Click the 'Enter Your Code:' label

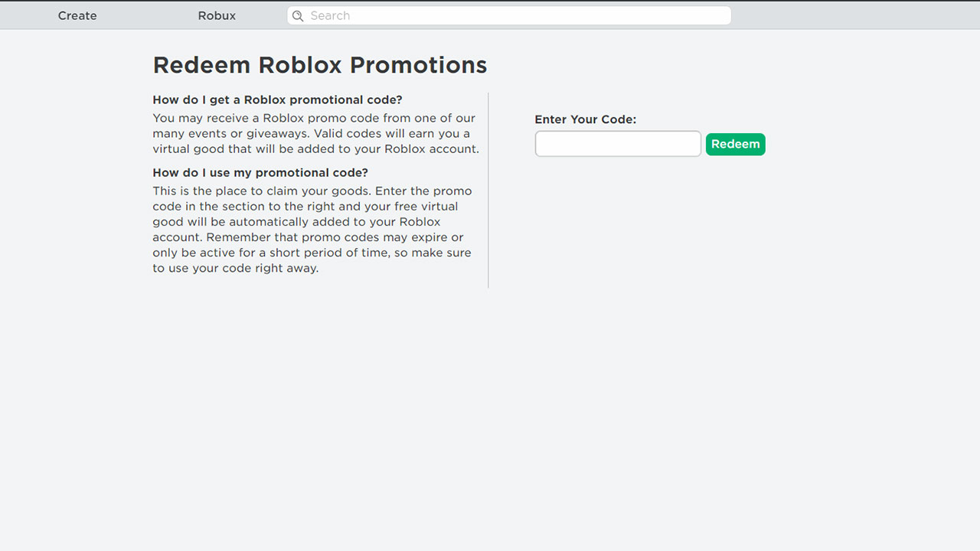tap(586, 119)
